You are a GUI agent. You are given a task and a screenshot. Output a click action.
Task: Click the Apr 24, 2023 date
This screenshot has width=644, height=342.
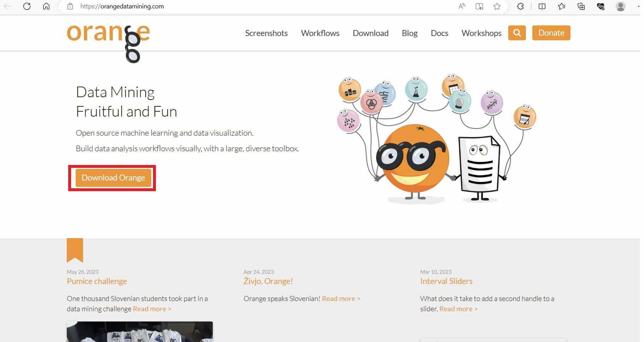259,272
